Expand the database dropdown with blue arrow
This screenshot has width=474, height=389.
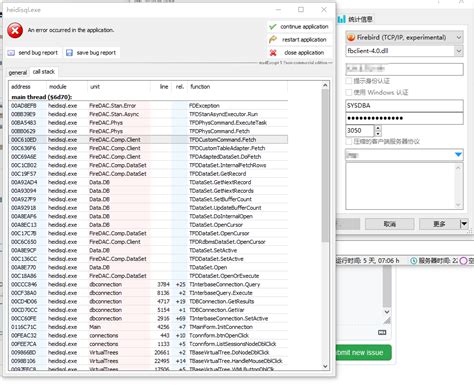(458, 154)
